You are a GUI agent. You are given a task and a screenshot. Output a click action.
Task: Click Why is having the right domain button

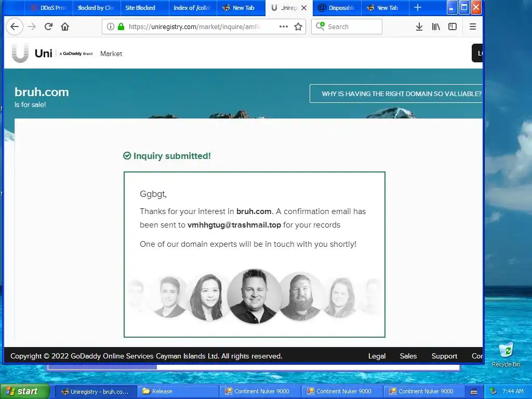tap(396, 94)
